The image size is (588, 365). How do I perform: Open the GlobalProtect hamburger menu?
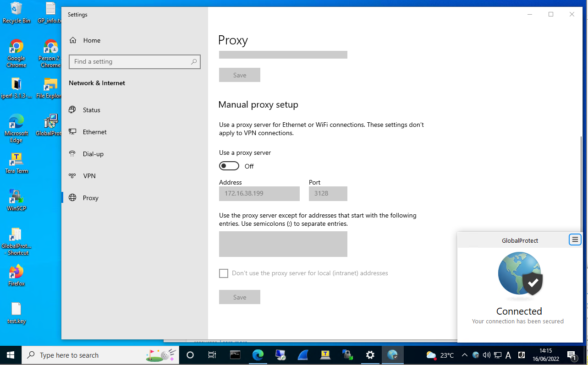[575, 239]
